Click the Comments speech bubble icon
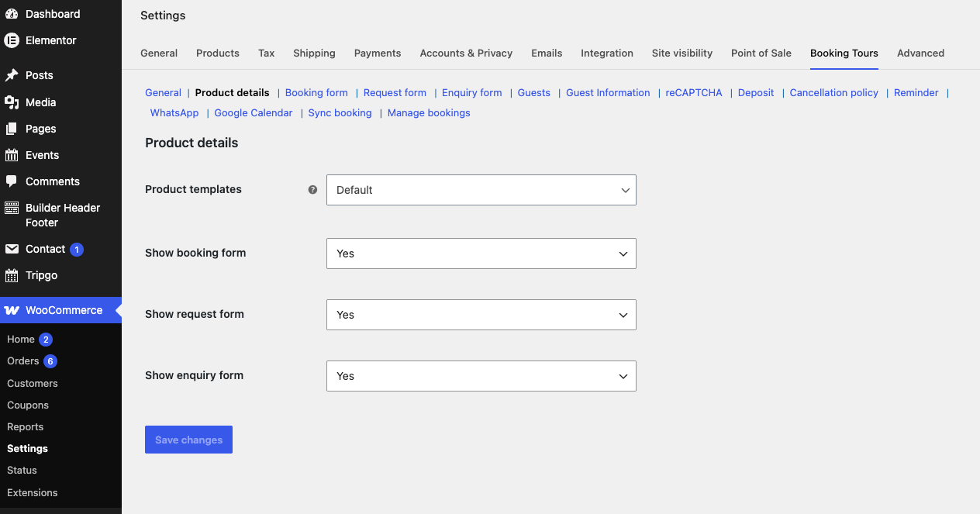Viewport: 980px width, 514px height. pos(12,181)
